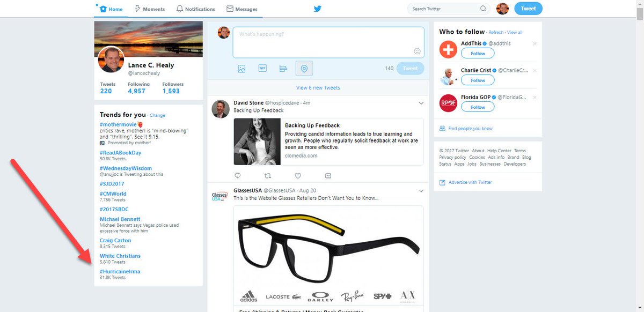644x312 pixels.
Task: Open the Help Center footer link
Action: tap(499, 151)
